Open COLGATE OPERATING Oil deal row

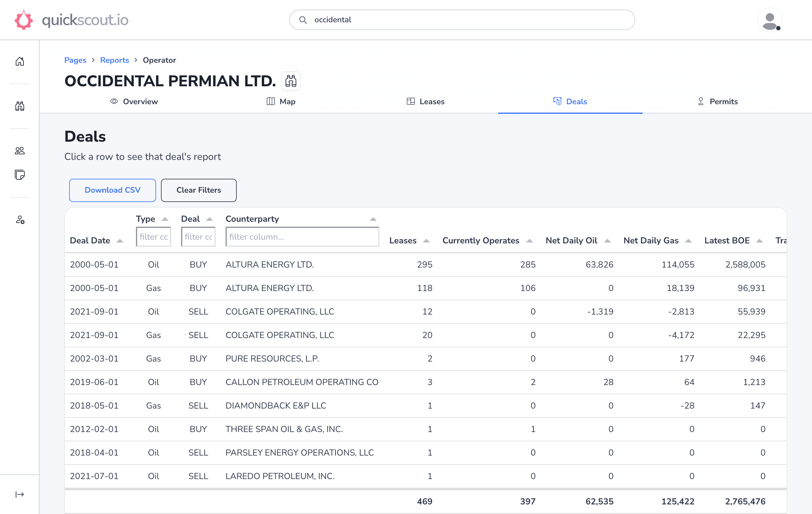[425, 311]
